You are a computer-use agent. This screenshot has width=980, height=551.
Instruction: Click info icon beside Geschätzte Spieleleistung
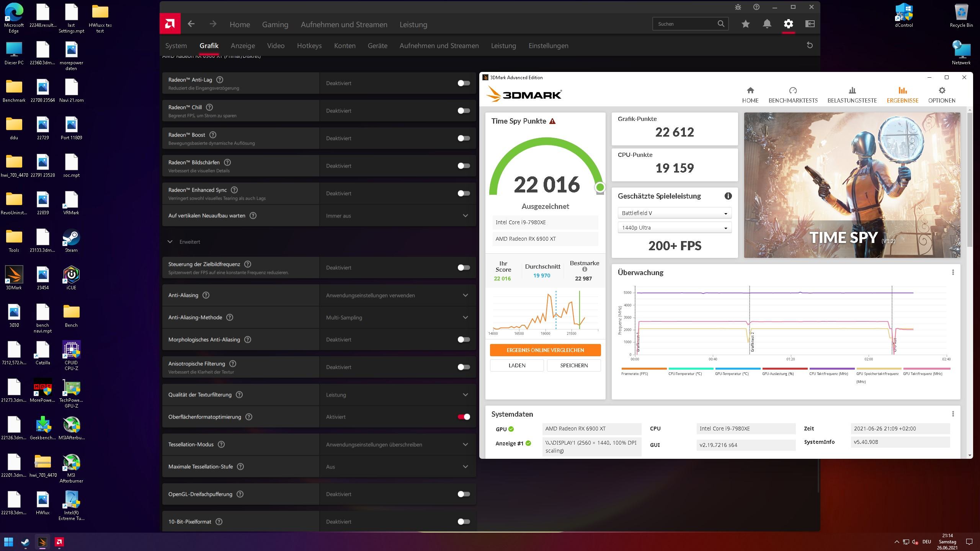click(728, 196)
